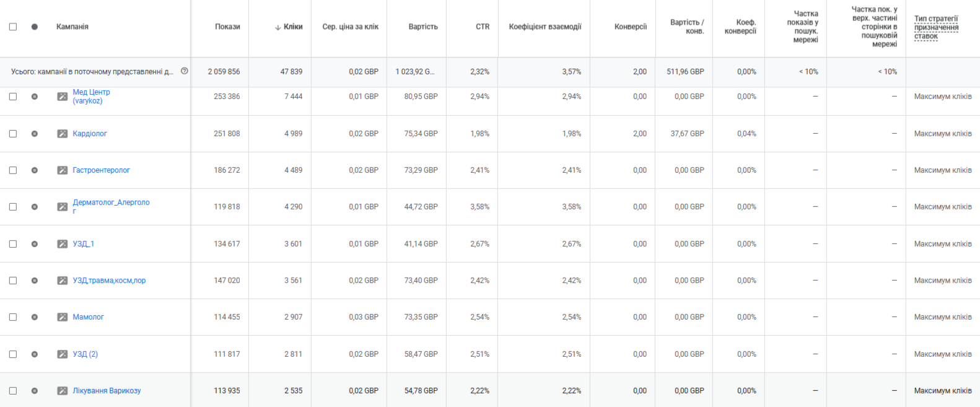Open status dropdown for Мед Центр (varykoz)

click(x=35, y=97)
